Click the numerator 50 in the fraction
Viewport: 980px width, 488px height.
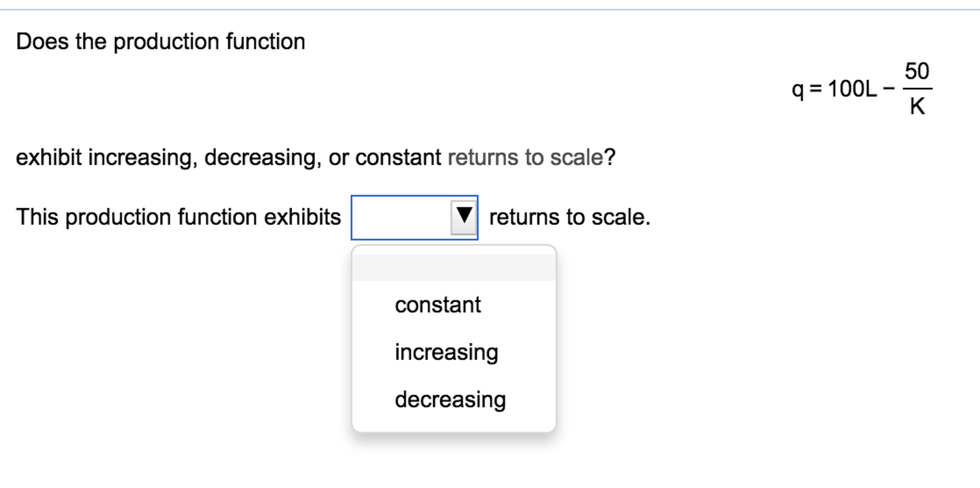[917, 71]
